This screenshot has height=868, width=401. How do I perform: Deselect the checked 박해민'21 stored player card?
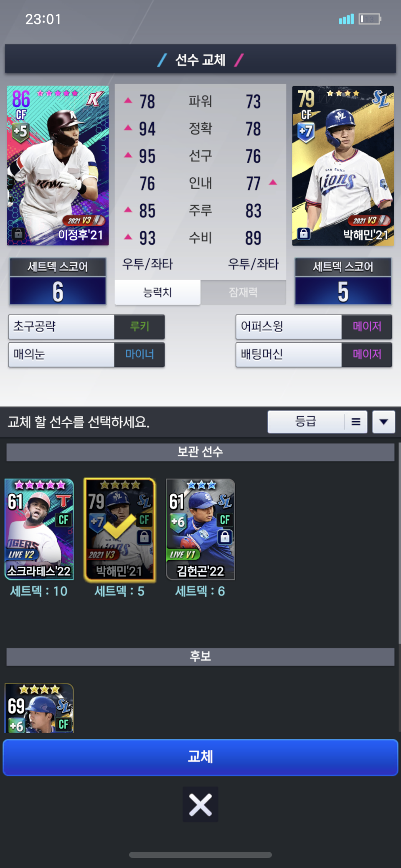(119, 530)
